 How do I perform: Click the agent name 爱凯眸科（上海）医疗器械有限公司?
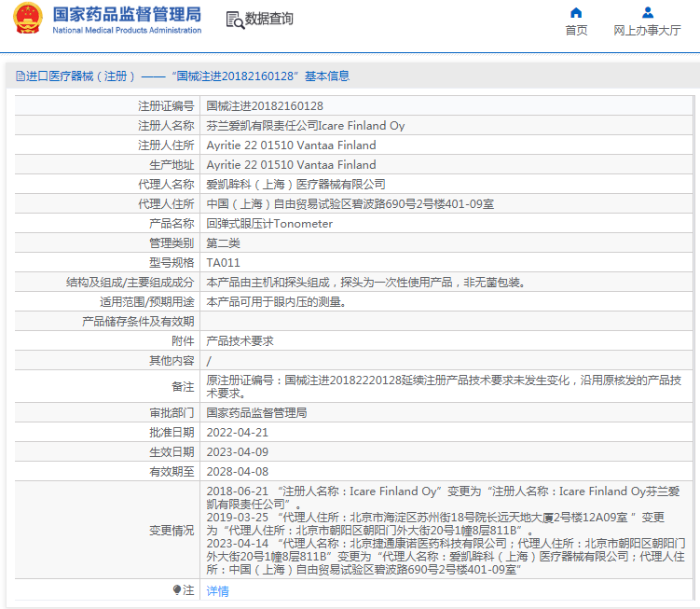[295, 185]
